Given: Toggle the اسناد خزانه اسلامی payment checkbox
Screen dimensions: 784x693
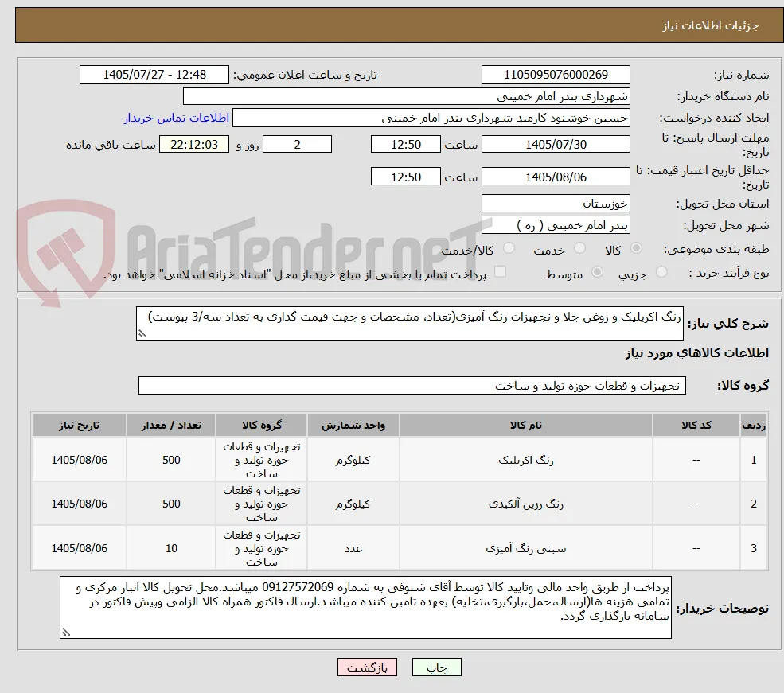Looking at the screenshot, I should click(500, 272).
